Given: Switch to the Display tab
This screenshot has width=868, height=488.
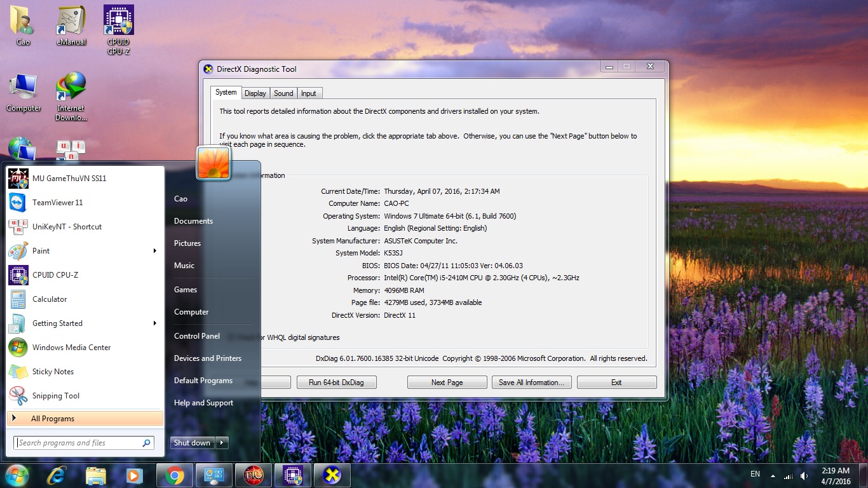Looking at the screenshot, I should point(255,93).
